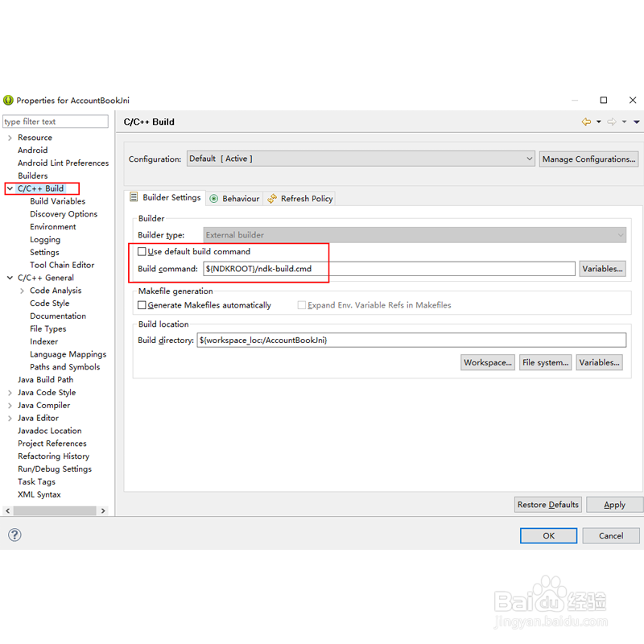Close the Properties dialog window

coord(633,100)
